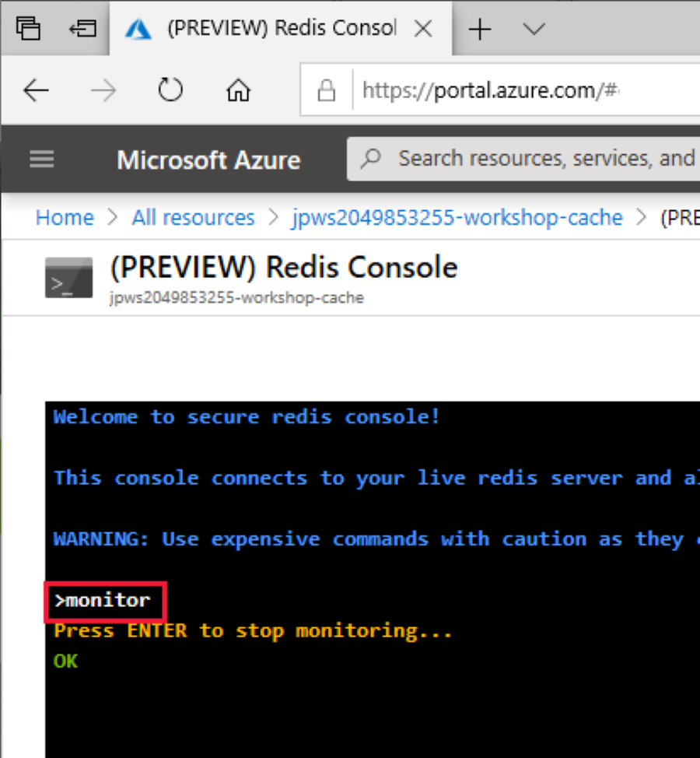View site security via the lock icon
The height and width of the screenshot is (758, 700).
(x=326, y=90)
